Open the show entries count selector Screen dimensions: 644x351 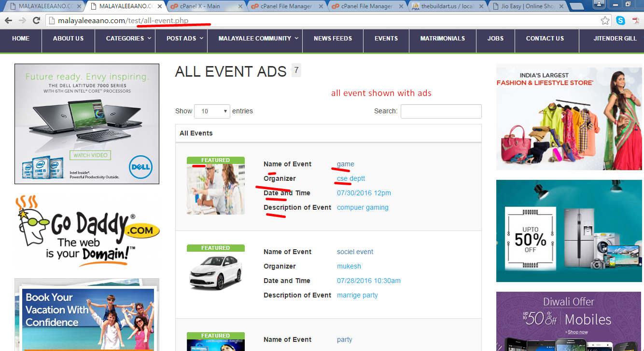click(212, 111)
